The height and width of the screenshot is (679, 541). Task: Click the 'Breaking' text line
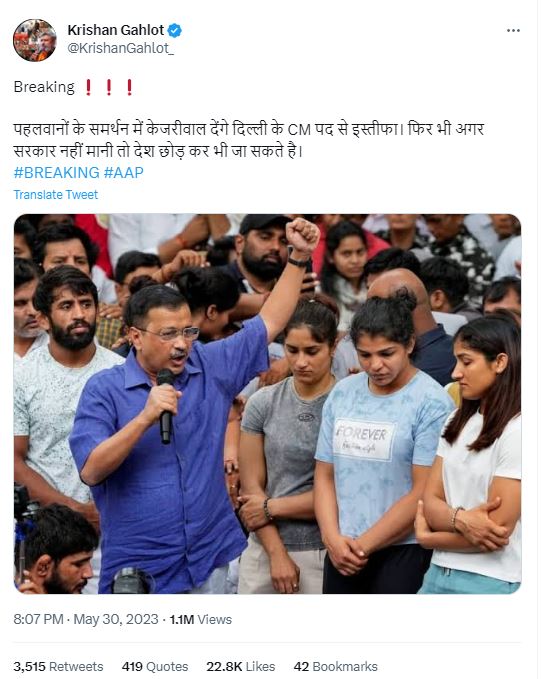44,87
